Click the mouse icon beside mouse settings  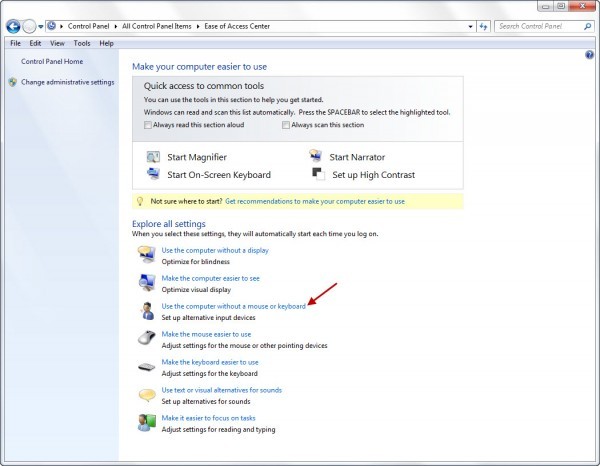pyautogui.click(x=146, y=338)
